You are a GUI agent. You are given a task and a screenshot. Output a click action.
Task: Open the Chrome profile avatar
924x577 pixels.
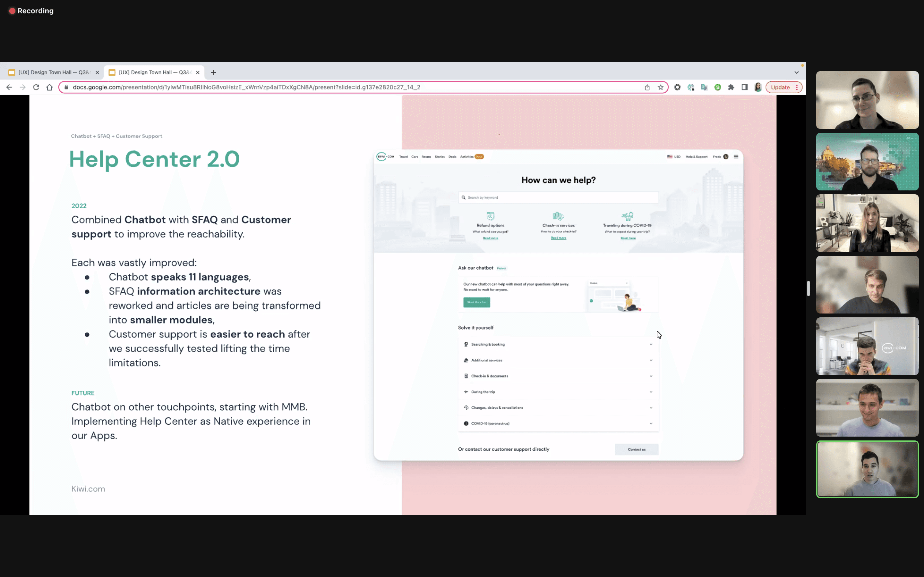point(758,88)
